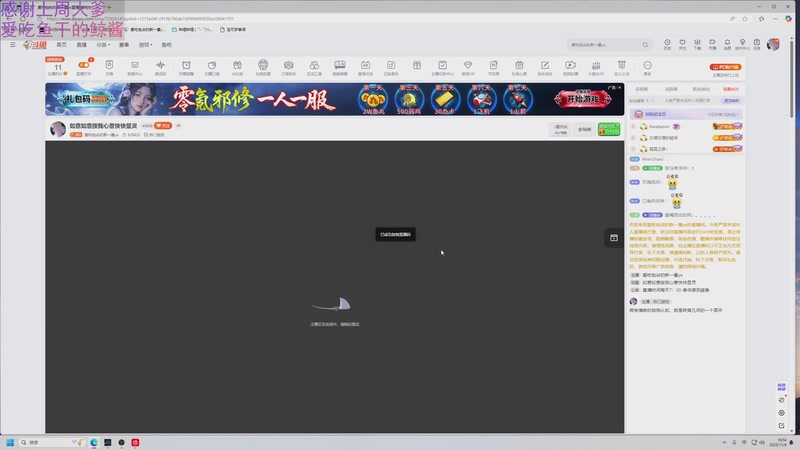800x450 pixels.
Task: Open the tasks icon beside the avatar
Action: [x=757, y=42]
